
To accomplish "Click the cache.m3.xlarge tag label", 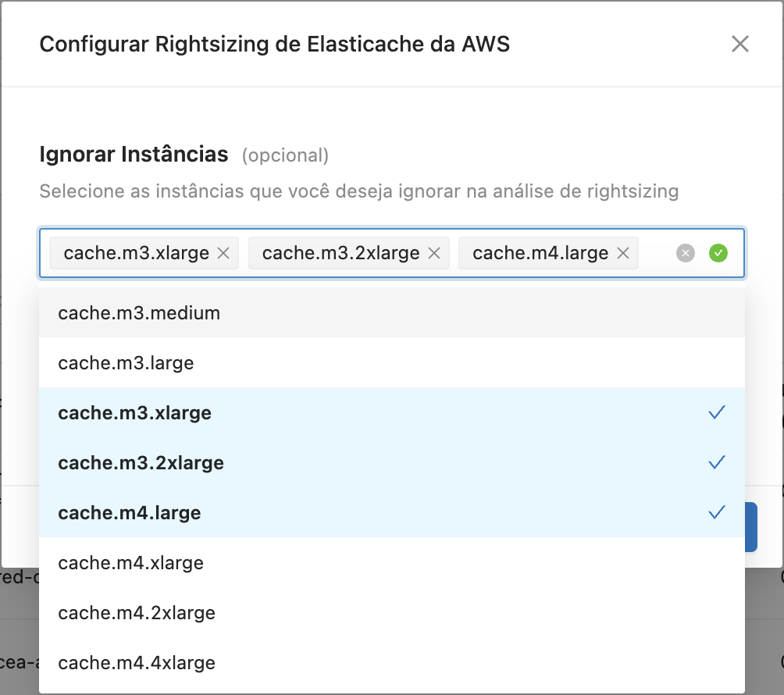I will pyautogui.click(x=136, y=253).
